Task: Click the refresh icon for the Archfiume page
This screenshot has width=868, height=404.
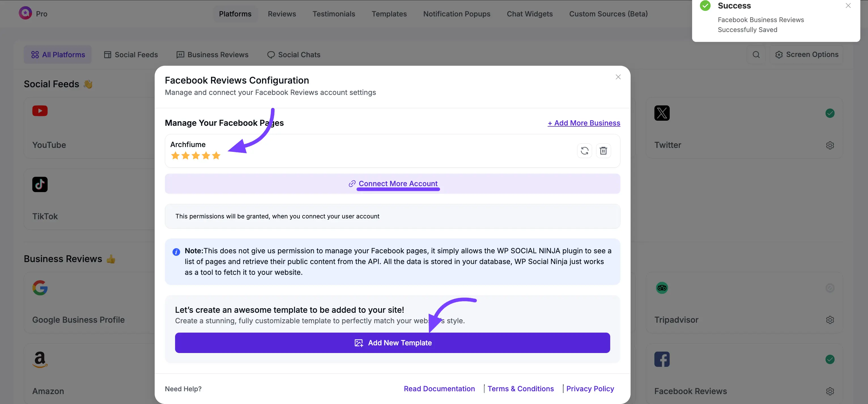Action: [x=584, y=151]
